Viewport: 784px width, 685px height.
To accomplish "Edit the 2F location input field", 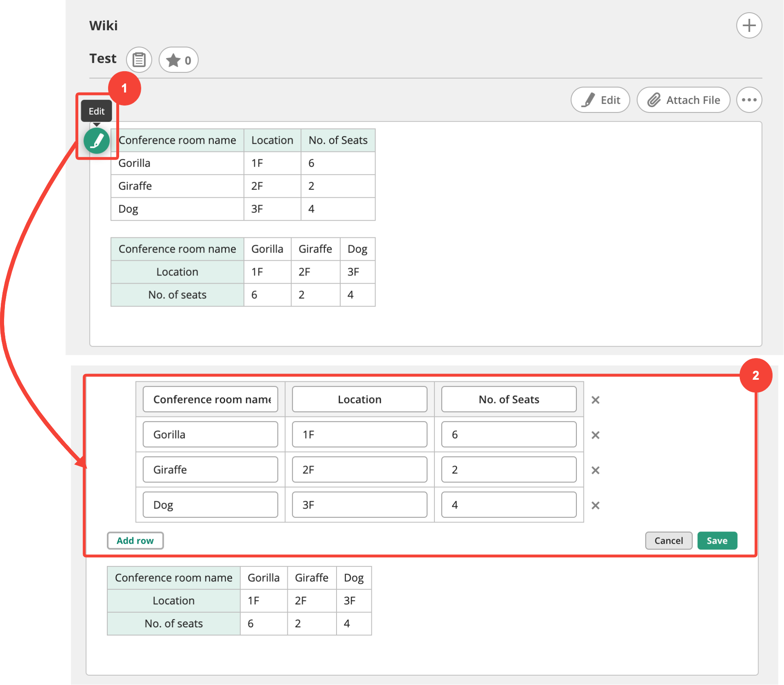I will point(359,470).
